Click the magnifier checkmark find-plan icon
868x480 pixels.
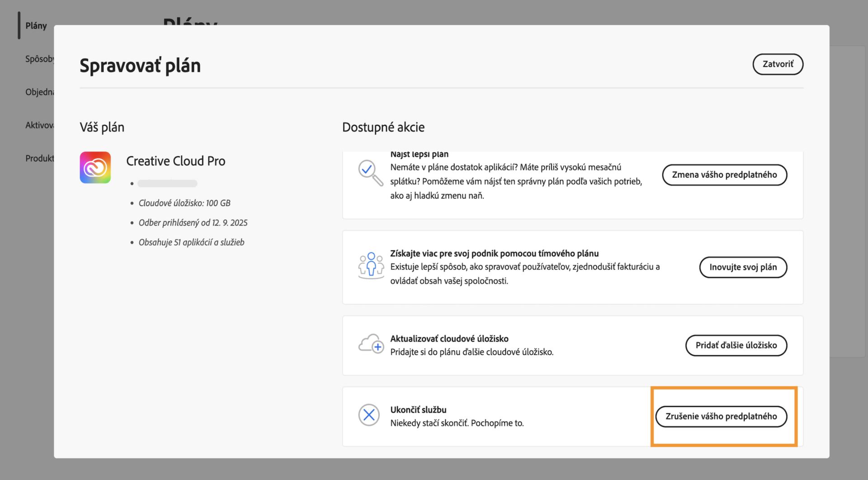(370, 172)
